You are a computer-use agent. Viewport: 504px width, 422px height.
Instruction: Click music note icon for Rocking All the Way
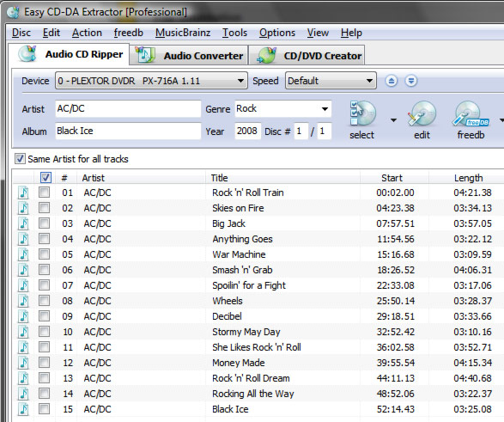[23, 394]
